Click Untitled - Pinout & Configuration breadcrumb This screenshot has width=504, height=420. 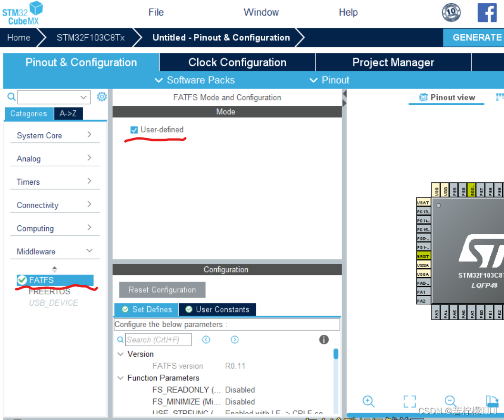tap(221, 38)
